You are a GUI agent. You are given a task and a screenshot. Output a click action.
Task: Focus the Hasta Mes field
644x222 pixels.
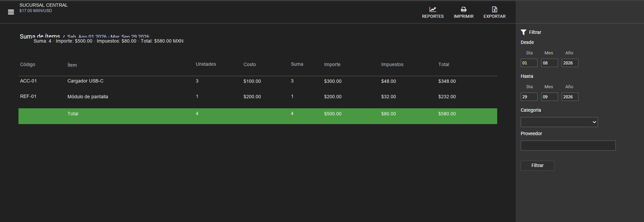[550, 97]
